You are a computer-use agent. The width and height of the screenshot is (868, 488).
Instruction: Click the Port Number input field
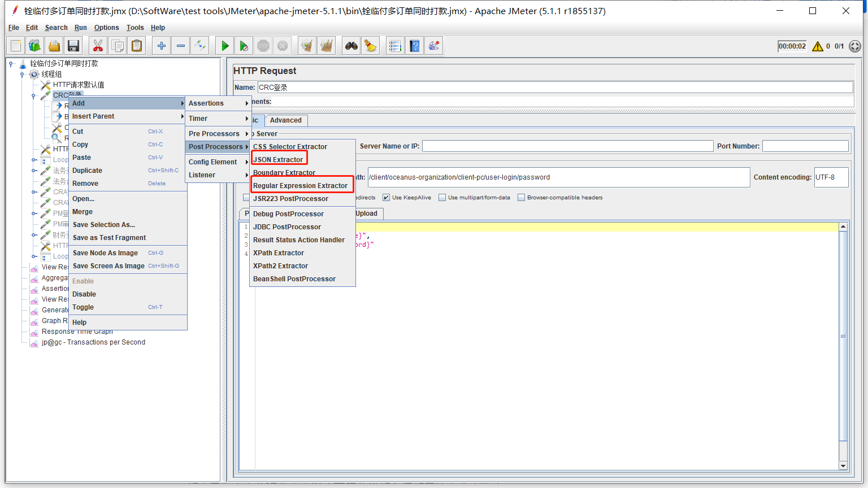[805, 146]
